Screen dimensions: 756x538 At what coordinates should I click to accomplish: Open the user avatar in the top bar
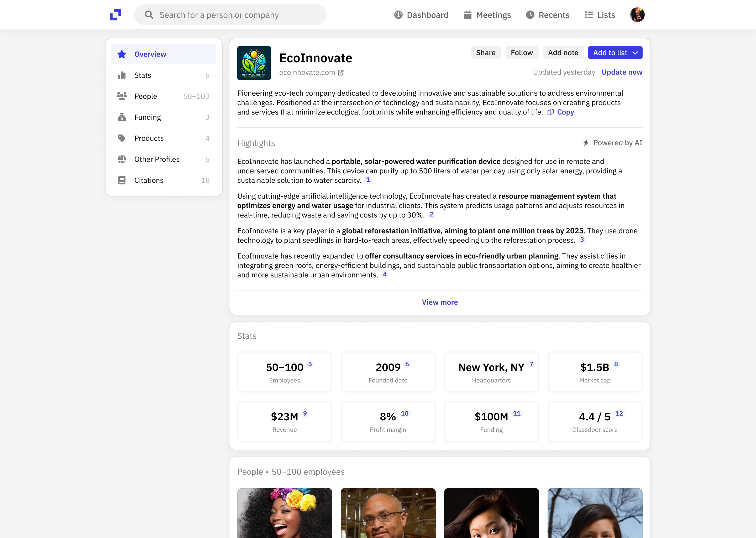637,15
